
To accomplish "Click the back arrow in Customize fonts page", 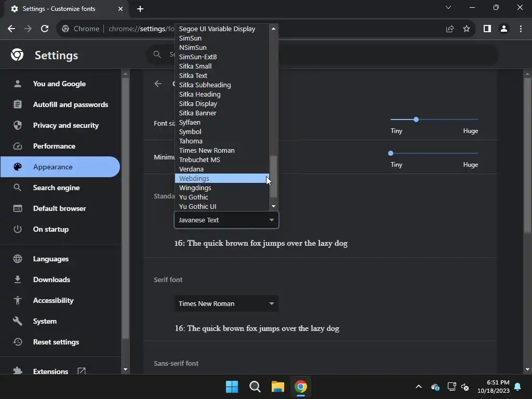I will (x=158, y=84).
